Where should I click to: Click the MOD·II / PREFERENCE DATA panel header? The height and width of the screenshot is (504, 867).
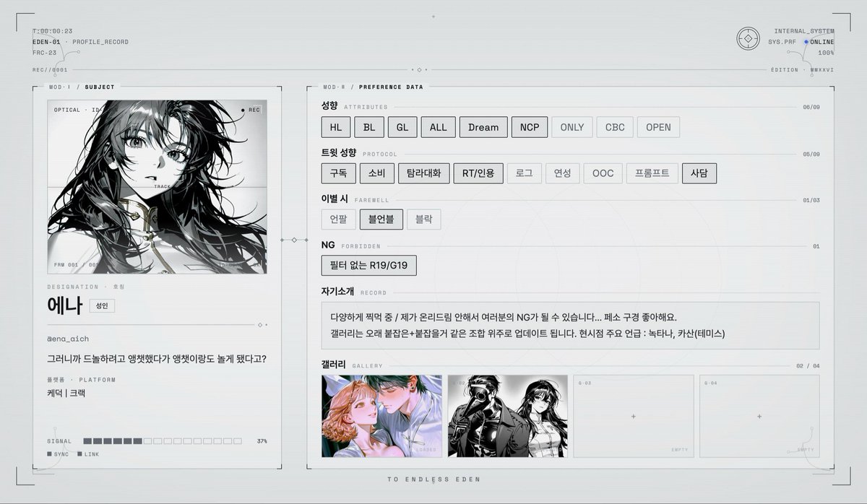tap(373, 87)
